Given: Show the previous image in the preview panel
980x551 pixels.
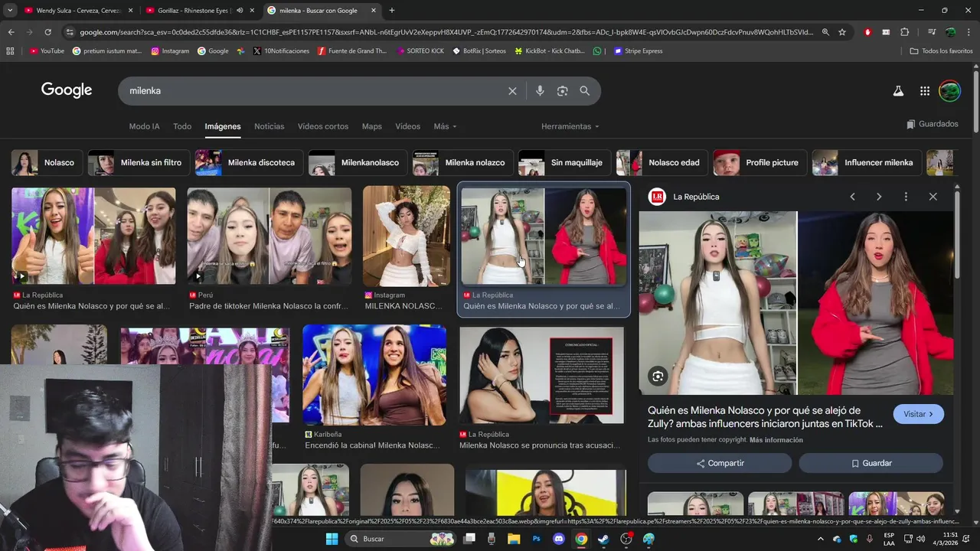Looking at the screenshot, I should (x=852, y=197).
